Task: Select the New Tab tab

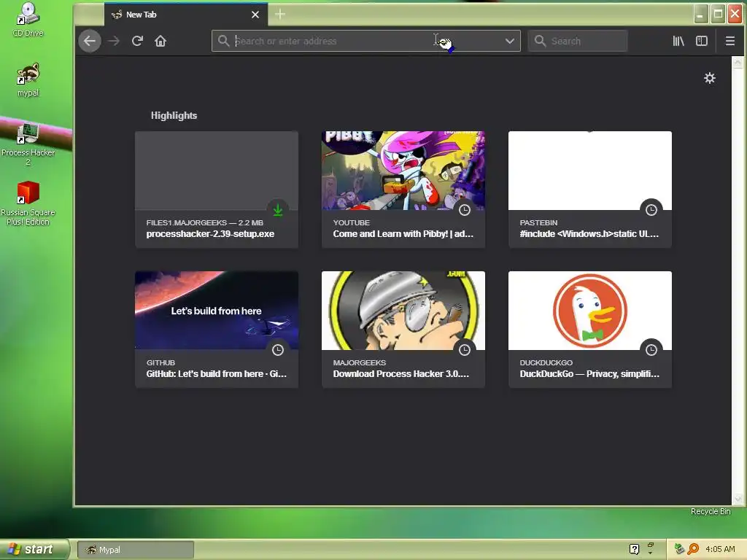Action: (186, 15)
